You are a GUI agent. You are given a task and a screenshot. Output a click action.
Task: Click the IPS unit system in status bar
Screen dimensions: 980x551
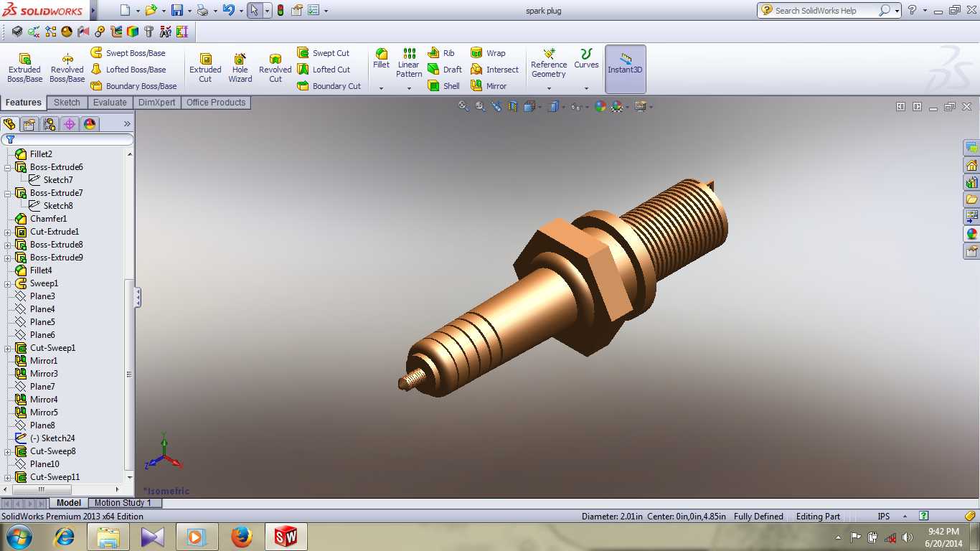click(884, 517)
